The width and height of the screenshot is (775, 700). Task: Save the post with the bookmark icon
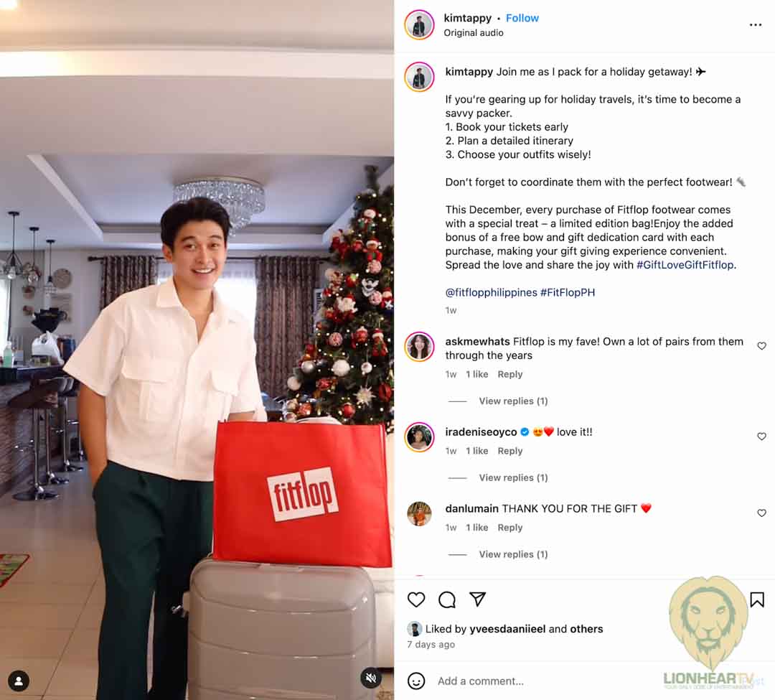pyautogui.click(x=757, y=599)
